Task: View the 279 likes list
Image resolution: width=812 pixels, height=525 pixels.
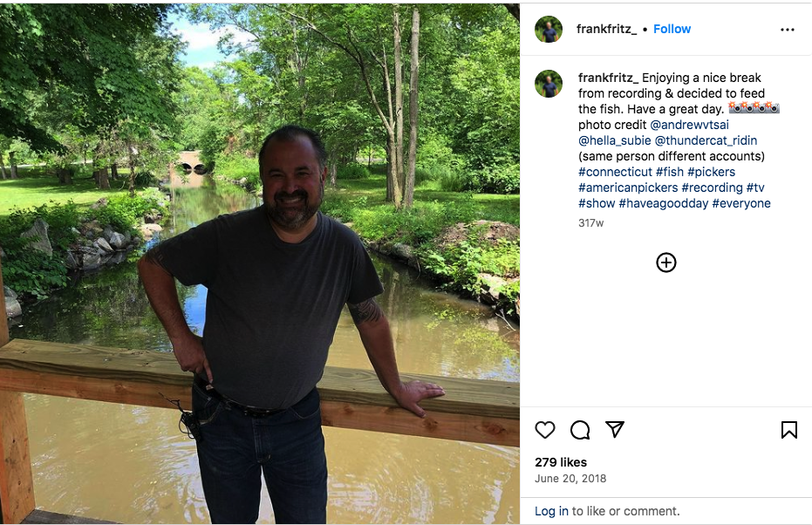Action: tap(561, 462)
